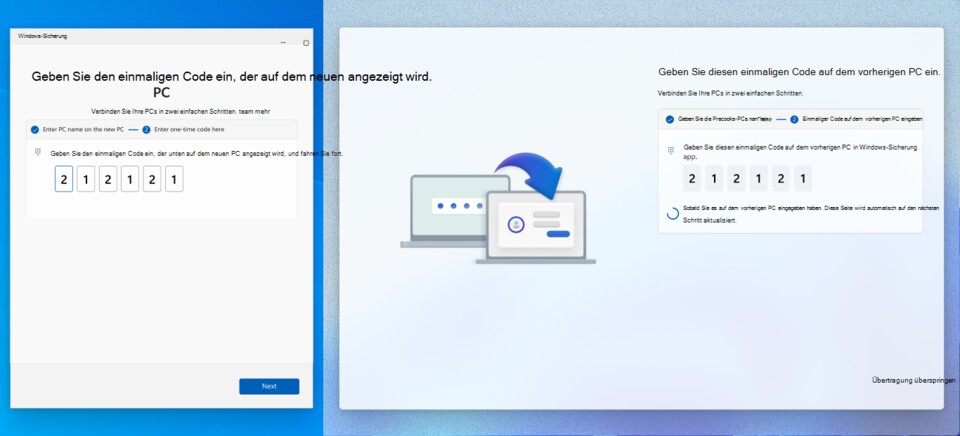Select the fifth code digit input box
This screenshot has width=960, height=436.
click(152, 180)
